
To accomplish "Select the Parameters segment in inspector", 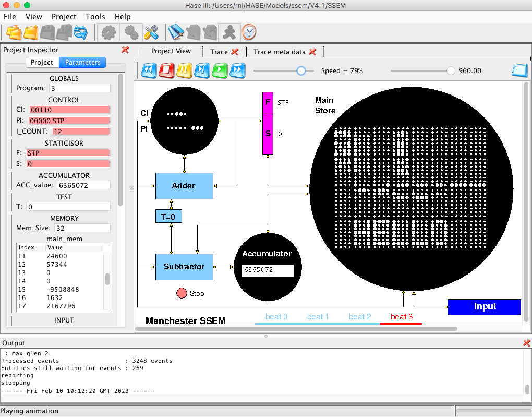I will pos(82,63).
